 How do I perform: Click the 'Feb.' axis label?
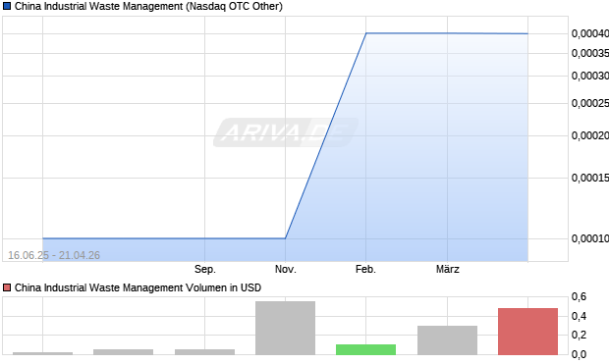click(365, 269)
